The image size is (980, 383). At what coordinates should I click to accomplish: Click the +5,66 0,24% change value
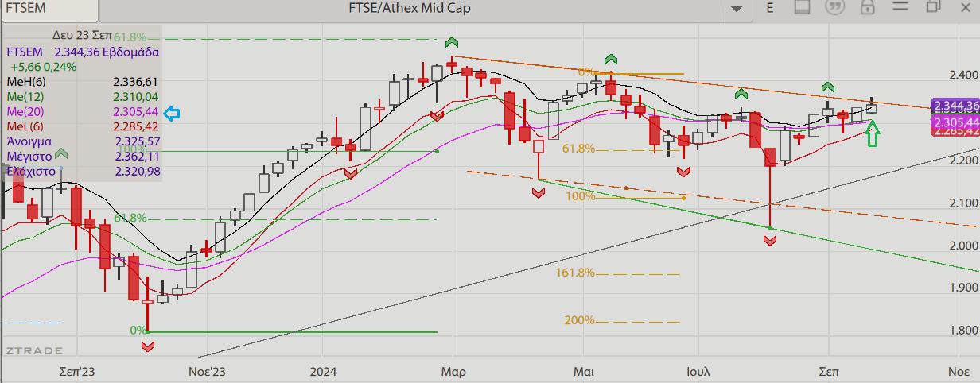[x=43, y=67]
